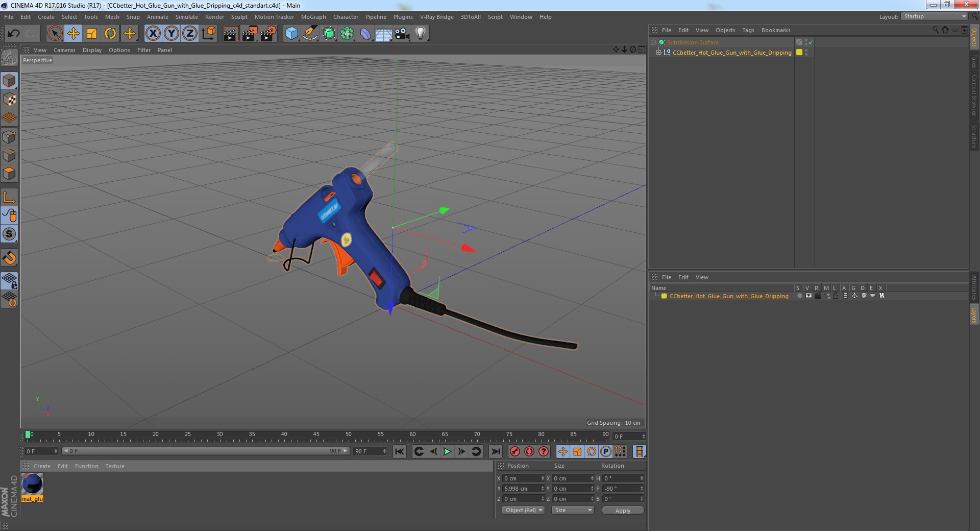Open Object Manager Tags menu

(x=748, y=30)
